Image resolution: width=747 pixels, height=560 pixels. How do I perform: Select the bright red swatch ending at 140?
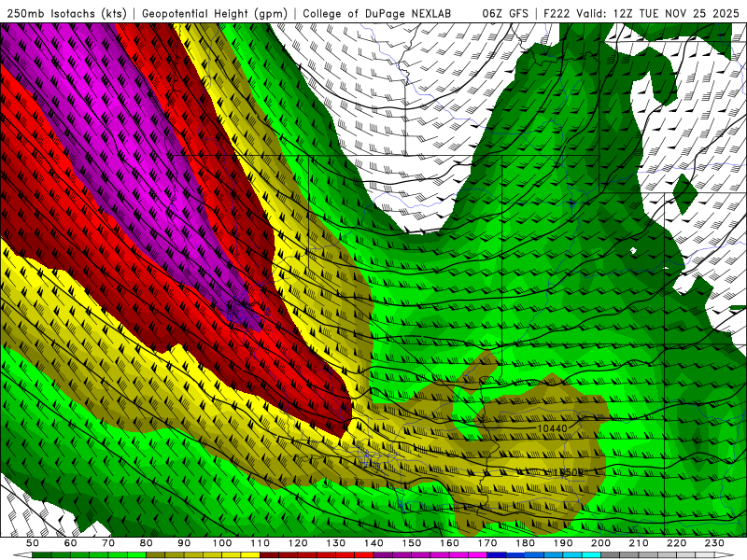364,555
